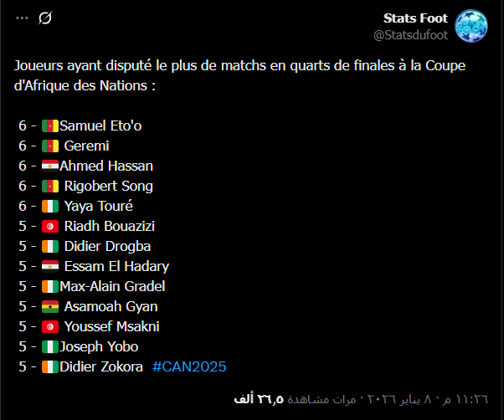
Task: Open the Stats Foot profile avatar
Action: (x=471, y=26)
